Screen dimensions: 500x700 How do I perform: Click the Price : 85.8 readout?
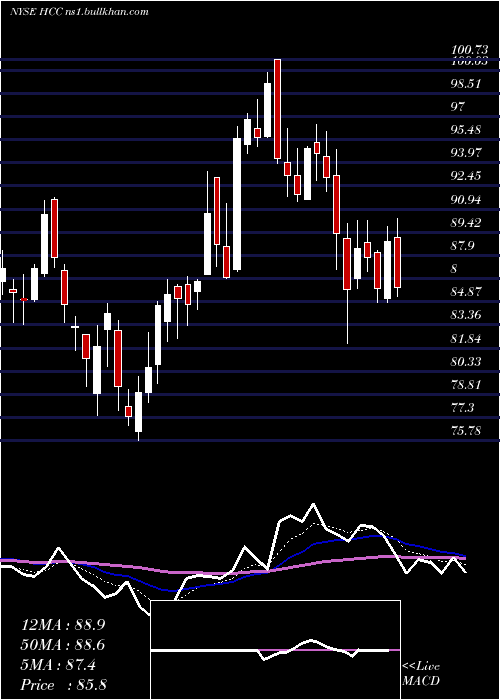coord(63,685)
